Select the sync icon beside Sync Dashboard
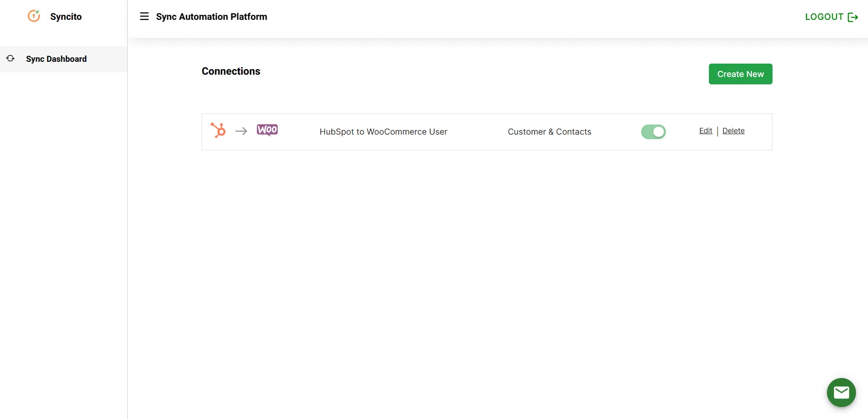 click(x=10, y=59)
